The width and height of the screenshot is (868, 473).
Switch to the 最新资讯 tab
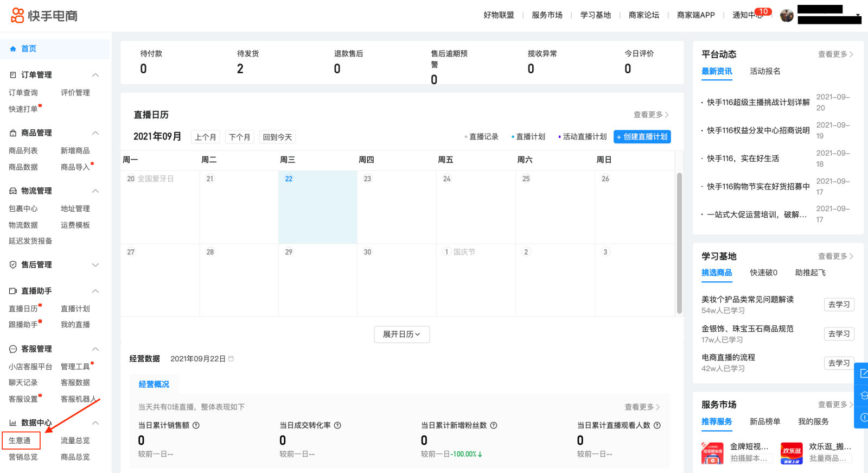click(x=717, y=71)
